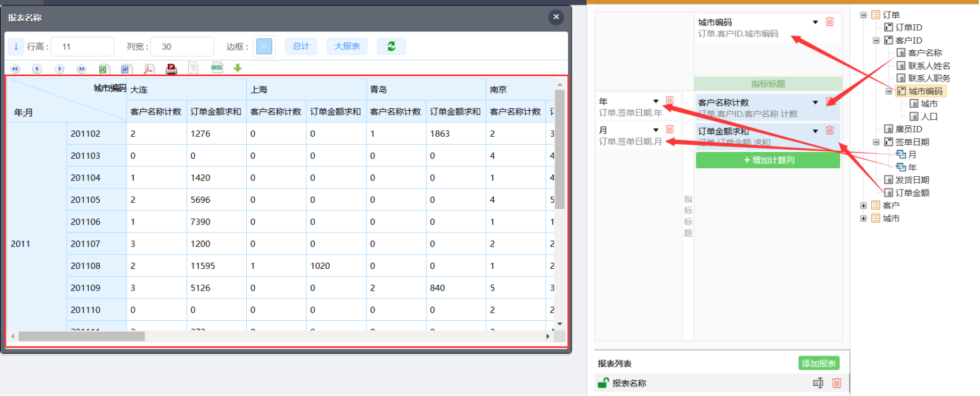Screen dimensions: 980x396
Task: Go to the next report page
Action: 59,69
